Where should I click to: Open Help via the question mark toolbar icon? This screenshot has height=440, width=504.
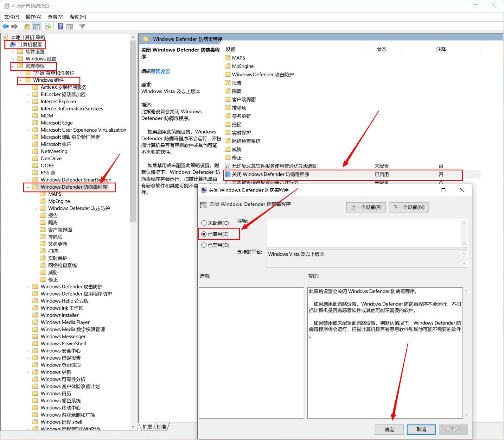pyautogui.click(x=60, y=27)
